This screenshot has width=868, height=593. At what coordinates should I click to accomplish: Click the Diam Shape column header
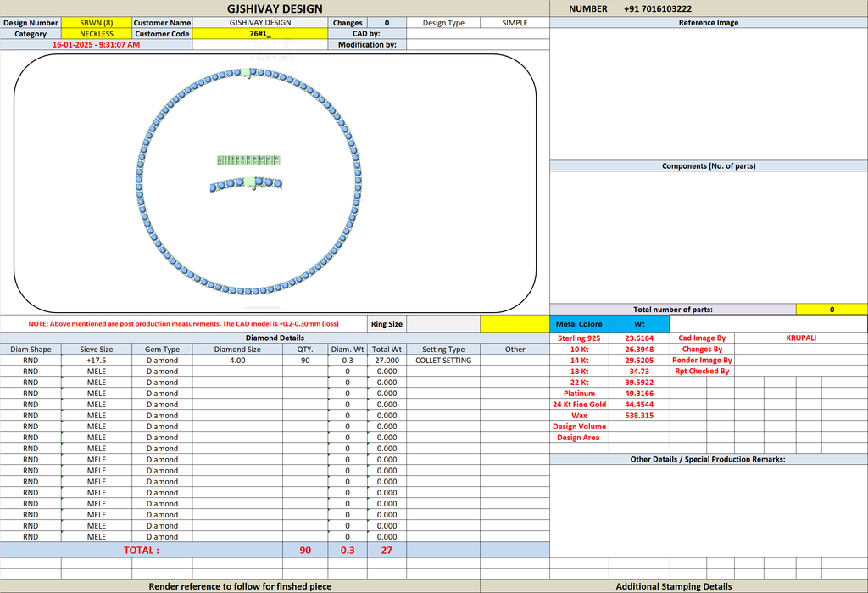pos(31,350)
